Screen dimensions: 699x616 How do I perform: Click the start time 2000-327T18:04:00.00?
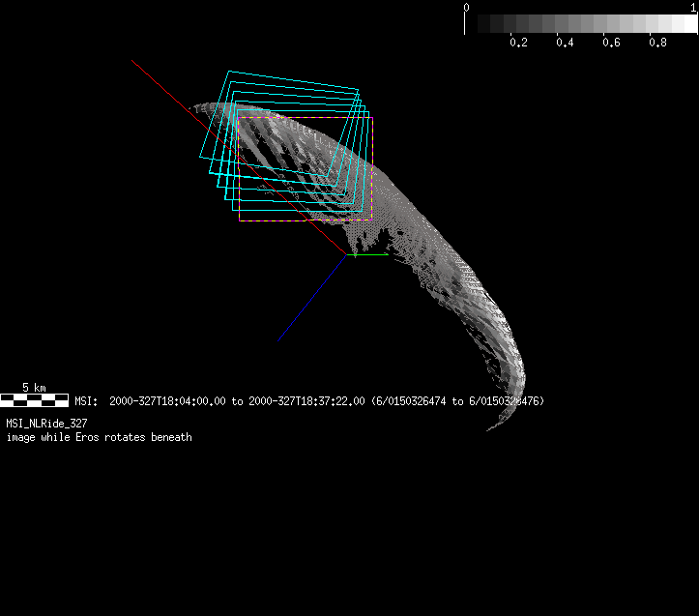(x=167, y=400)
